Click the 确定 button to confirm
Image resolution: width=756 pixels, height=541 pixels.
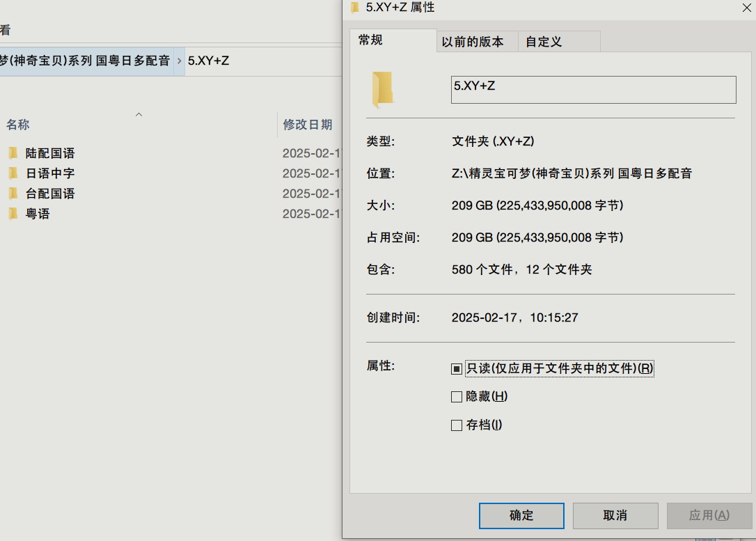pos(521,515)
